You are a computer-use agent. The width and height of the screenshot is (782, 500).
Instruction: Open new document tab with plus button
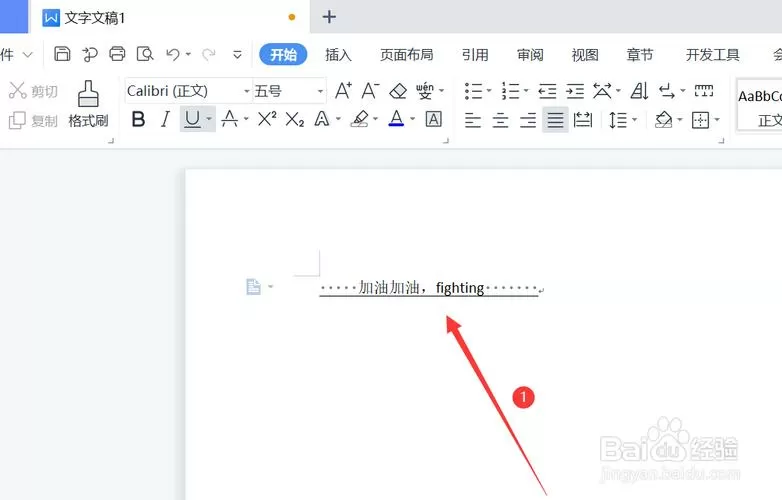[x=329, y=17]
